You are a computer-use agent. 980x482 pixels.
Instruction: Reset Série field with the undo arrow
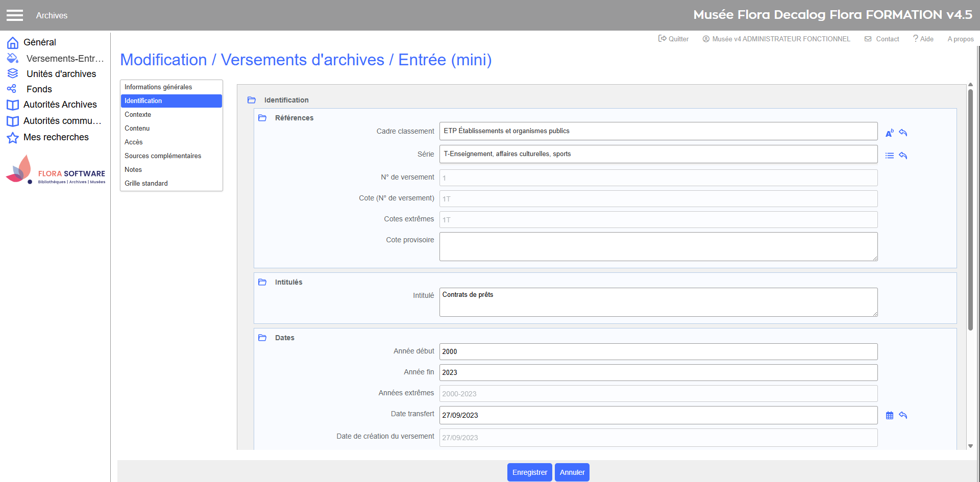(903, 156)
